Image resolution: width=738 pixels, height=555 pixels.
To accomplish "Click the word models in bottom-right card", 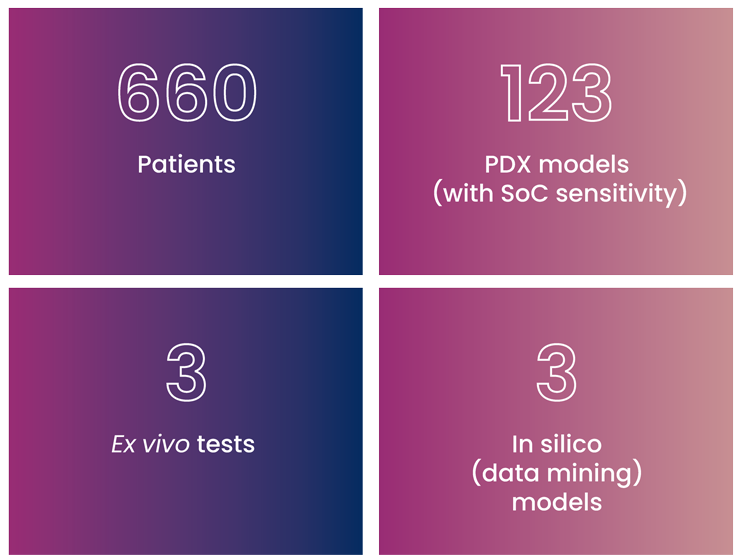I will pyautogui.click(x=557, y=502).
